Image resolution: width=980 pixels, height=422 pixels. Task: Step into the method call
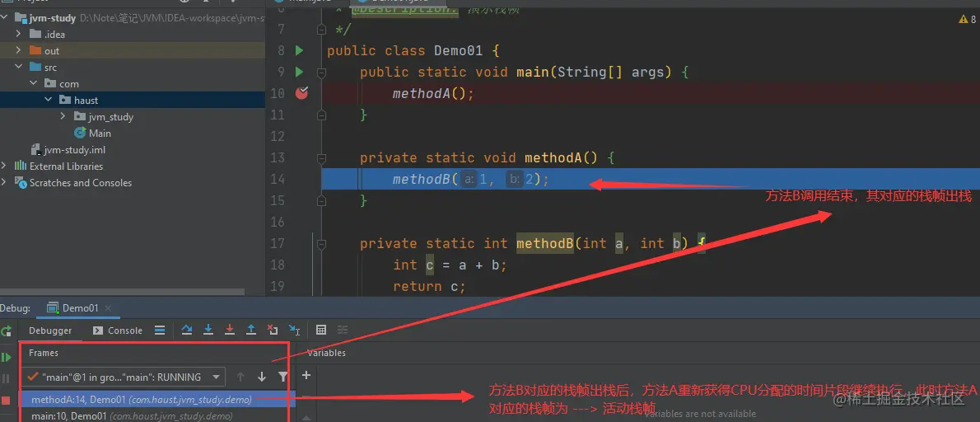pos(208,330)
